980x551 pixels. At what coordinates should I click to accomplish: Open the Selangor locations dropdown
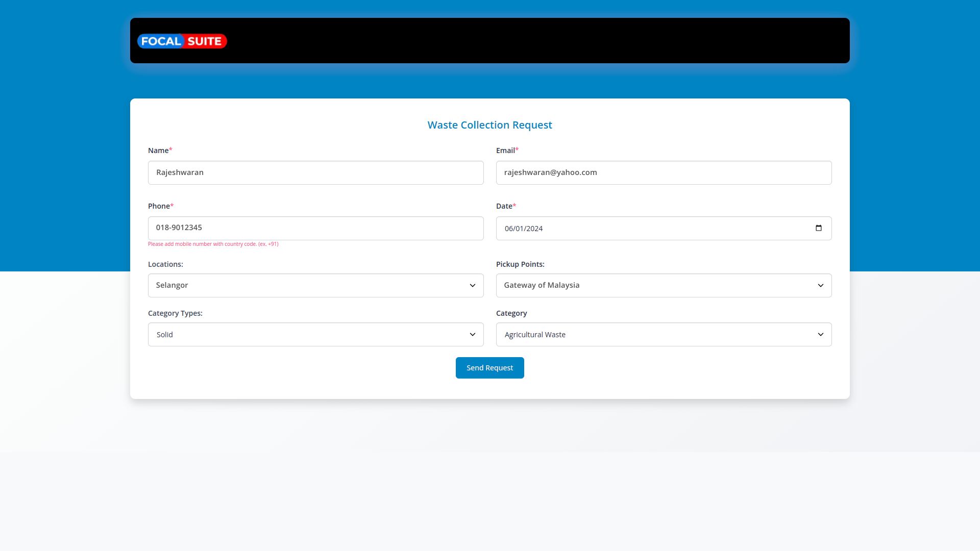(x=306, y=286)
